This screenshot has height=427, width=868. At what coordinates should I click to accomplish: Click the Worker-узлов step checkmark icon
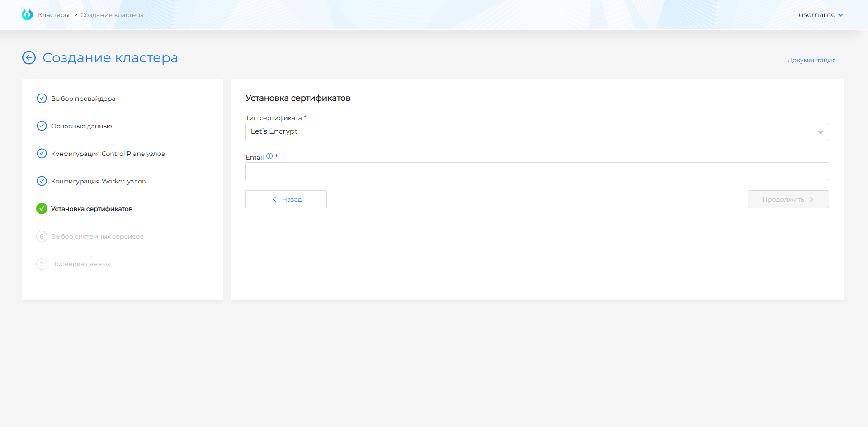coord(42,181)
